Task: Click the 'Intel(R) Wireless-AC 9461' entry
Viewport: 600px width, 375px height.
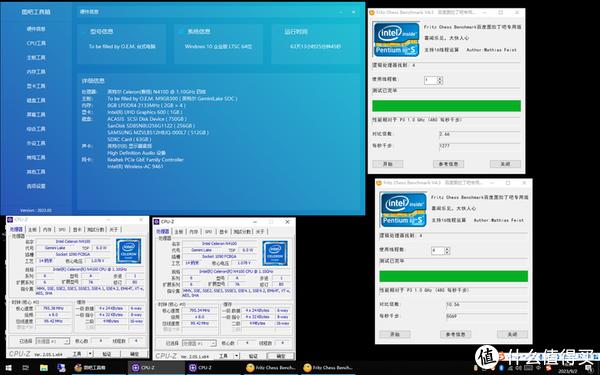Action: point(135,166)
